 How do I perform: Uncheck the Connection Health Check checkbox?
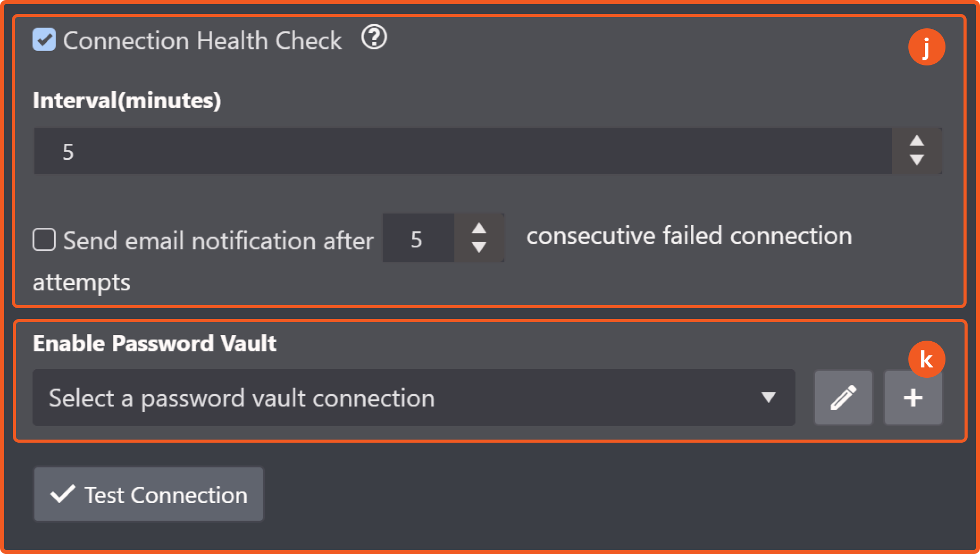click(44, 40)
